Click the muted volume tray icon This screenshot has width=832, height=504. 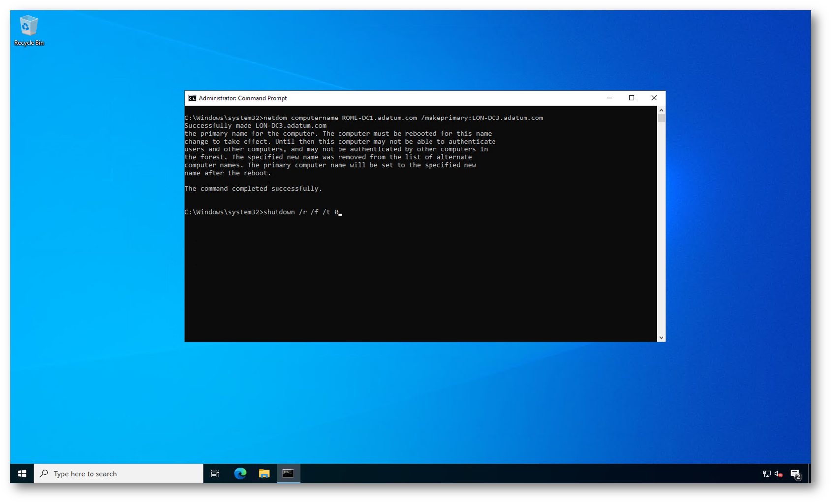[778, 474]
